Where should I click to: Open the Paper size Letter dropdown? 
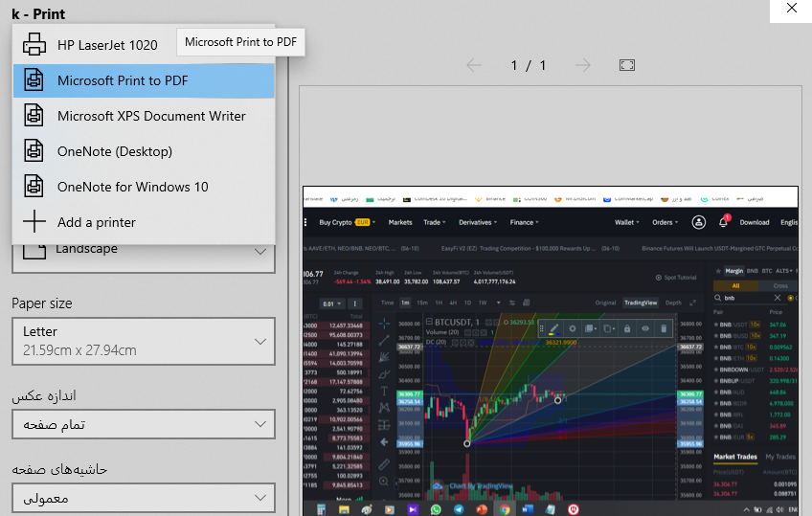click(144, 342)
